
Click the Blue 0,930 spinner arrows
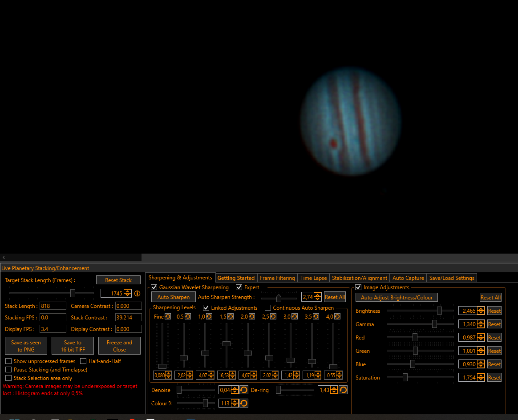481,364
